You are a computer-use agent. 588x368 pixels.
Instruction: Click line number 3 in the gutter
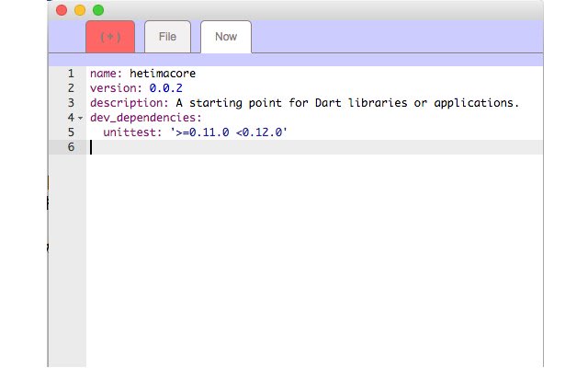[71, 102]
